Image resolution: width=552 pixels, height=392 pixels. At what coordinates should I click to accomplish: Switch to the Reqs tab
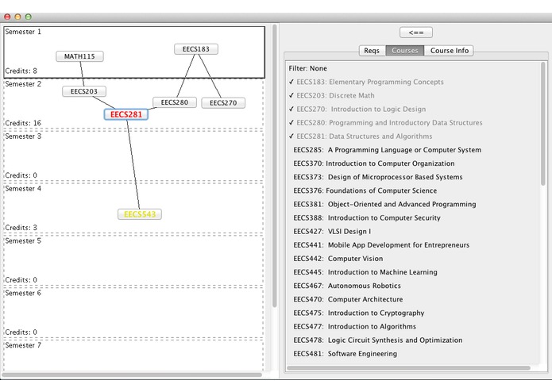tap(372, 51)
